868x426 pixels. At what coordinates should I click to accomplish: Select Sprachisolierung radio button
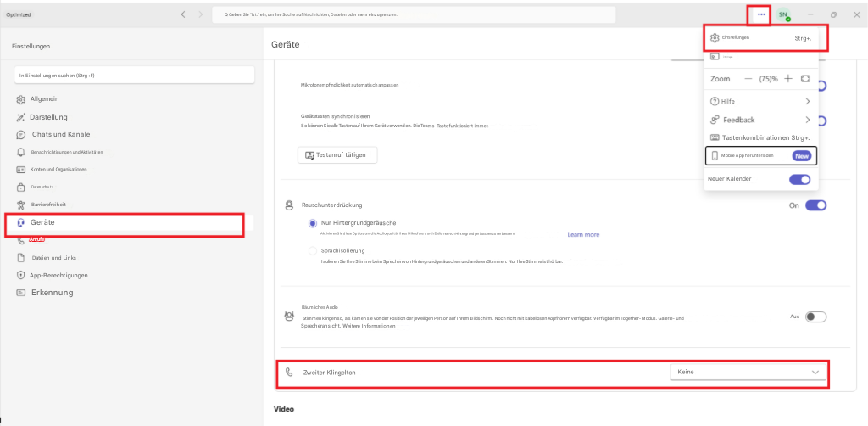click(x=313, y=251)
